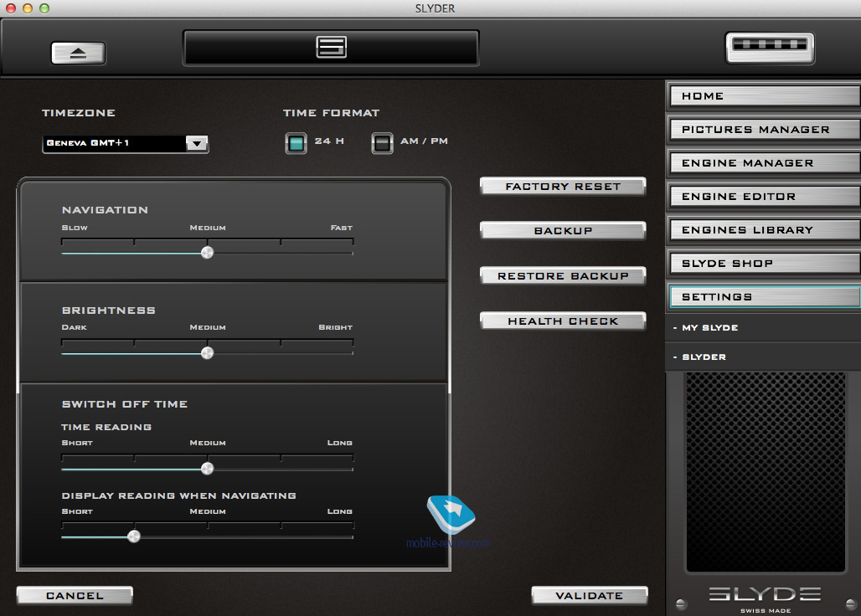861x616 pixels.
Task: Select the AM / PM time format
Action: point(382,143)
